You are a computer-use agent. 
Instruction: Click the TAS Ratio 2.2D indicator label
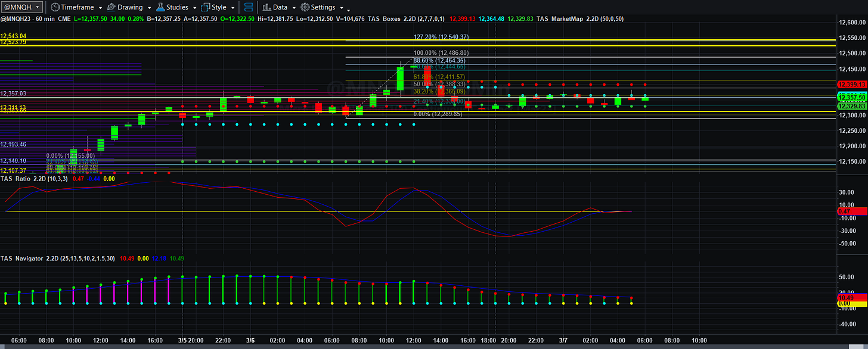tap(24, 178)
